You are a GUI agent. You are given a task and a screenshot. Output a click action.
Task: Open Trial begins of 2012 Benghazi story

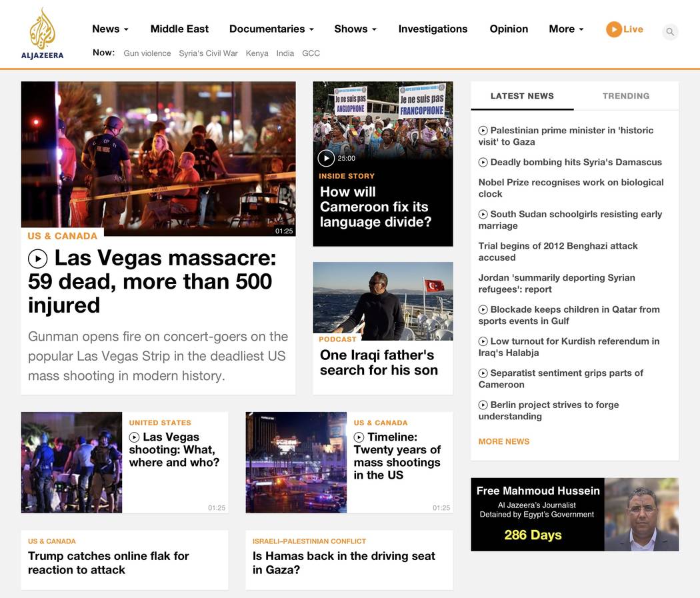558,252
